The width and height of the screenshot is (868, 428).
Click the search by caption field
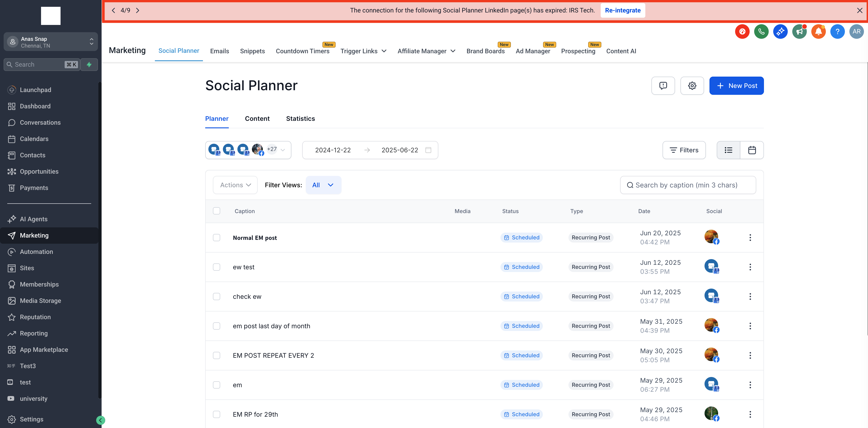pos(688,185)
